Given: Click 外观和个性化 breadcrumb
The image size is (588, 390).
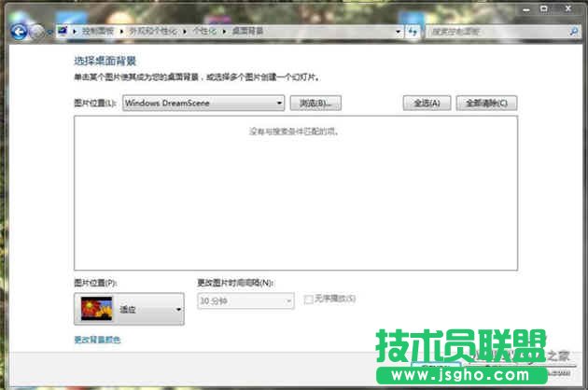Looking at the screenshot, I should (x=153, y=31).
